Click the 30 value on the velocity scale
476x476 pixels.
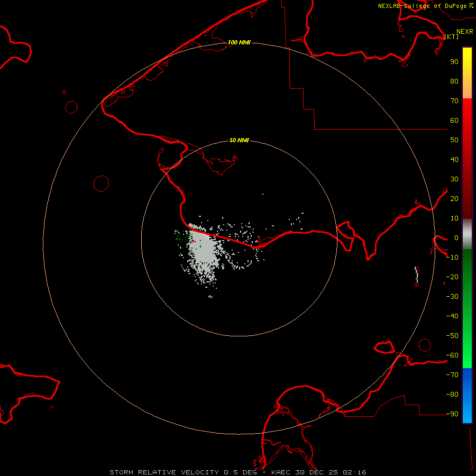454,179
